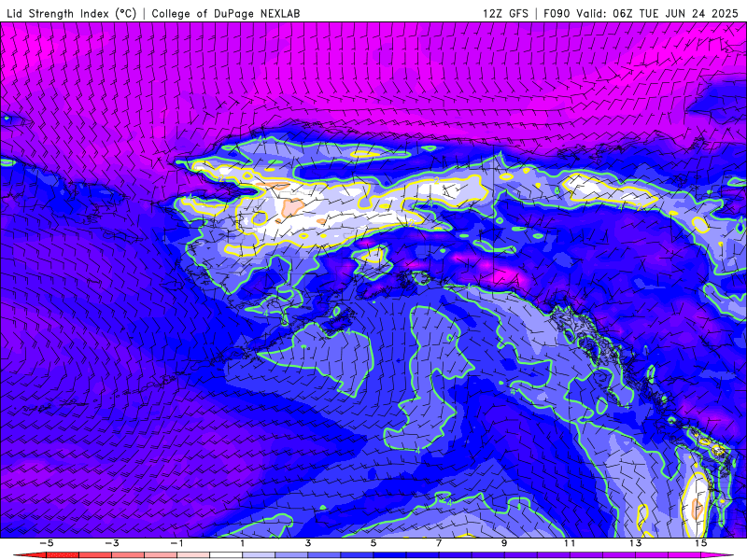Click the 'College of DuPage NEXLAB' label
The width and height of the screenshot is (747, 560).
(226, 13)
